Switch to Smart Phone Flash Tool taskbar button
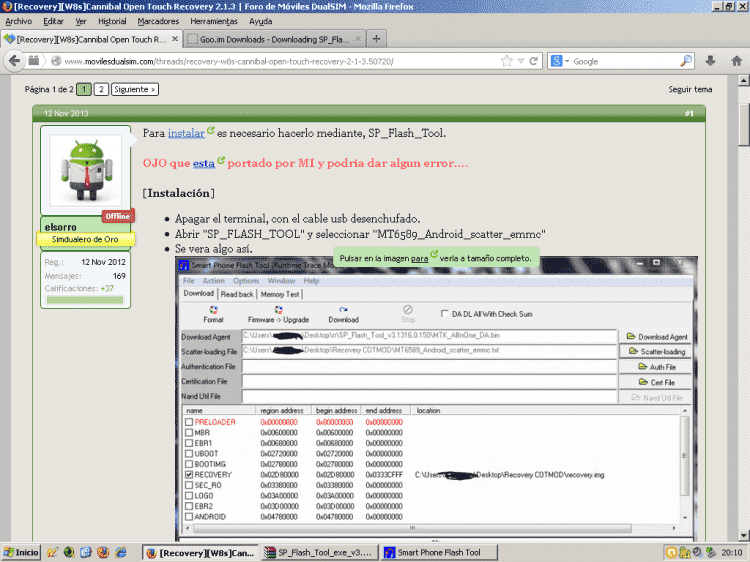This screenshot has width=750, height=562. coord(439,552)
